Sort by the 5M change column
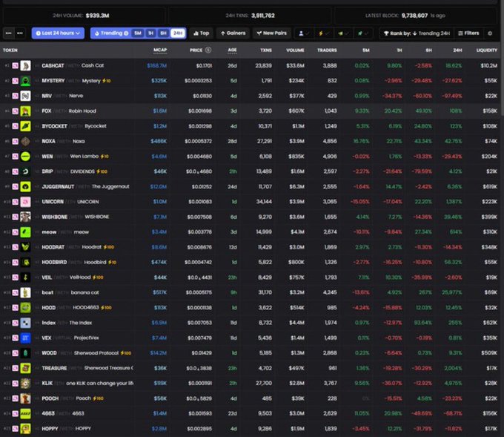504x437 pixels. pos(366,50)
